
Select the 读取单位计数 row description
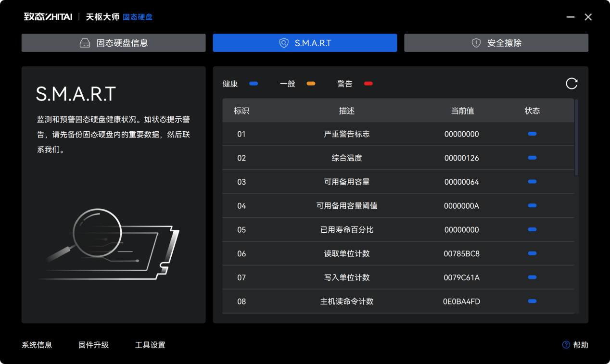pyautogui.click(x=347, y=254)
